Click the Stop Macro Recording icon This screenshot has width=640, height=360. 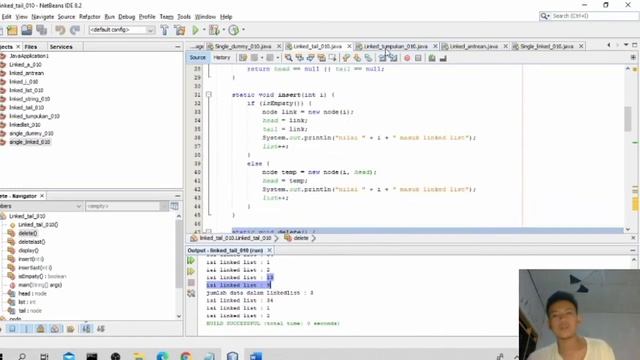pyautogui.click(x=418, y=58)
